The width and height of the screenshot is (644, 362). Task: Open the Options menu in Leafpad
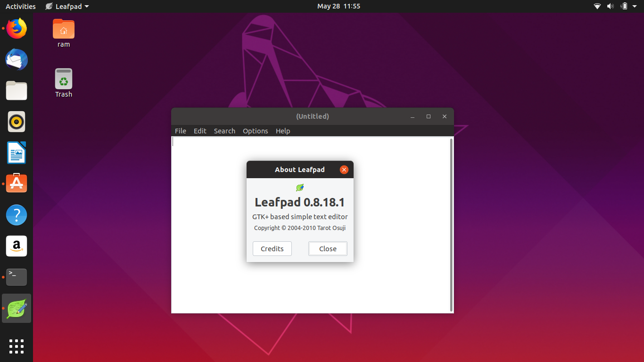tap(256, 131)
